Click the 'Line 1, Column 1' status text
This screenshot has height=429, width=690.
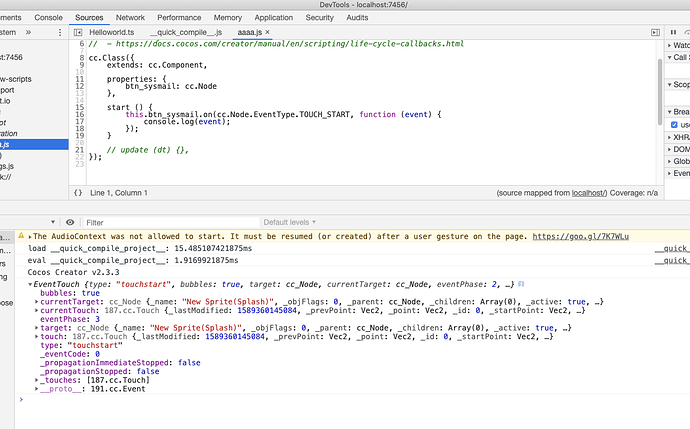click(x=119, y=193)
